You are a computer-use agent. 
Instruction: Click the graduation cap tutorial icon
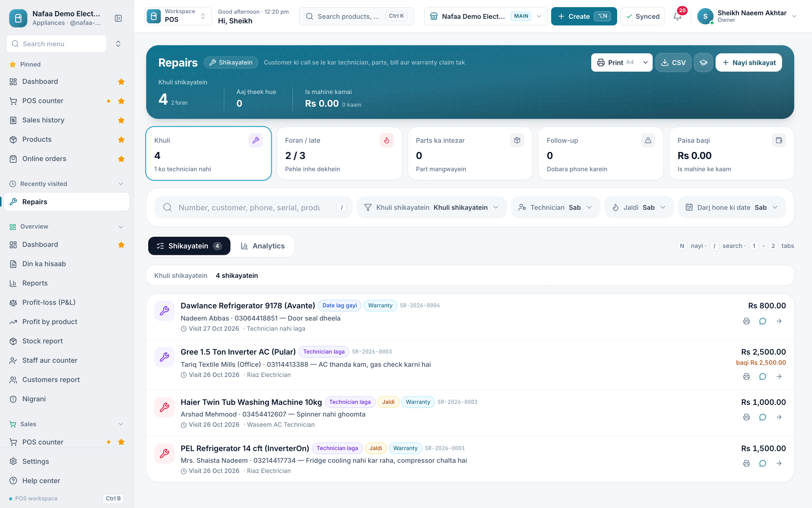[703, 62]
